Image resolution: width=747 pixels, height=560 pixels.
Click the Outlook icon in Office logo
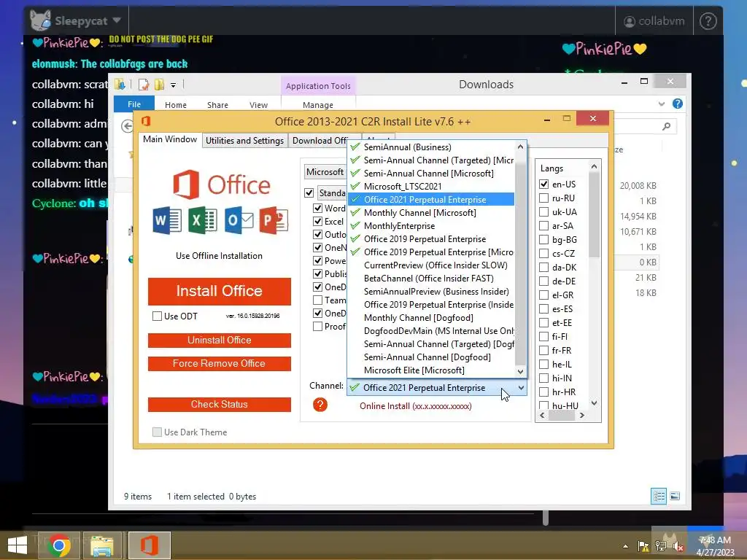(x=239, y=220)
